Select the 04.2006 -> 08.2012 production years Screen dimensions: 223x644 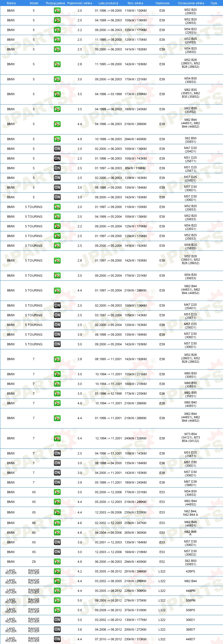108,629
